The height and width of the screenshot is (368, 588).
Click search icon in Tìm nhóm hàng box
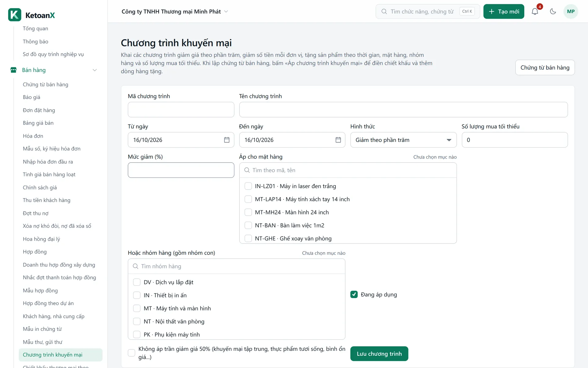135,266
